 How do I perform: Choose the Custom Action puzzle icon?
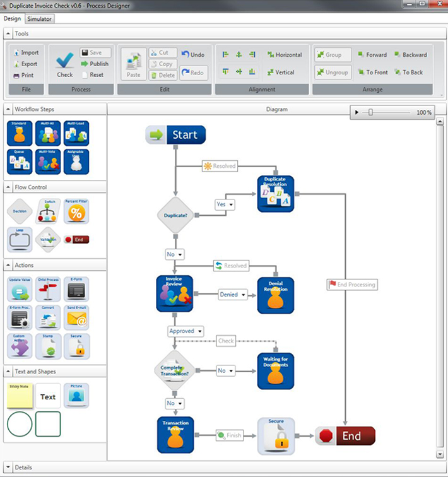click(x=20, y=346)
